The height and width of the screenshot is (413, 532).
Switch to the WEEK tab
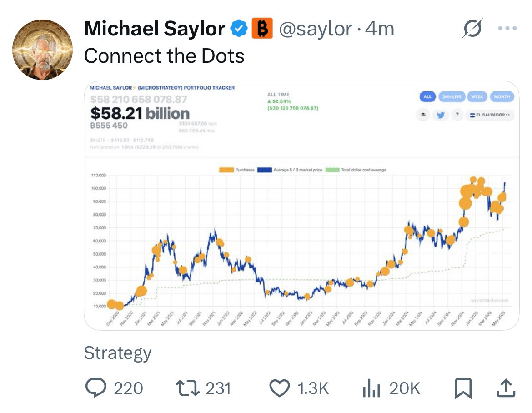(477, 97)
